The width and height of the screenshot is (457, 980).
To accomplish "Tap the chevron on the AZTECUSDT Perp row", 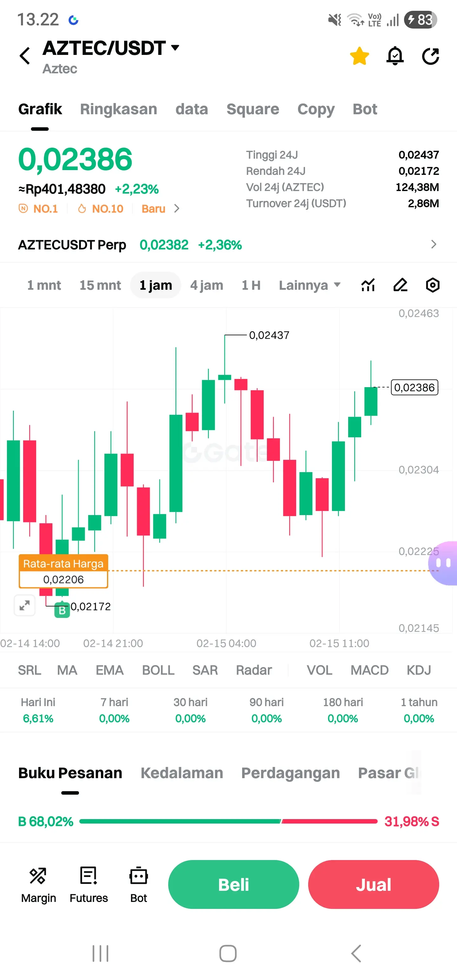I will pyautogui.click(x=434, y=244).
